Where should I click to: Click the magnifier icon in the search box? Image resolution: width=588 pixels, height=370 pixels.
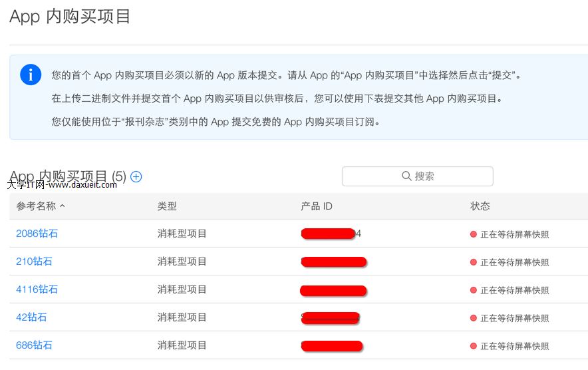[x=406, y=176]
